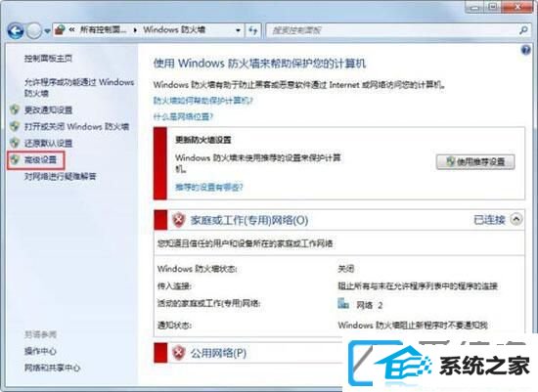Collapse the 家庭或工作(专用)网络 section chevron
Viewport: 538px width, 392px height.
[516, 219]
